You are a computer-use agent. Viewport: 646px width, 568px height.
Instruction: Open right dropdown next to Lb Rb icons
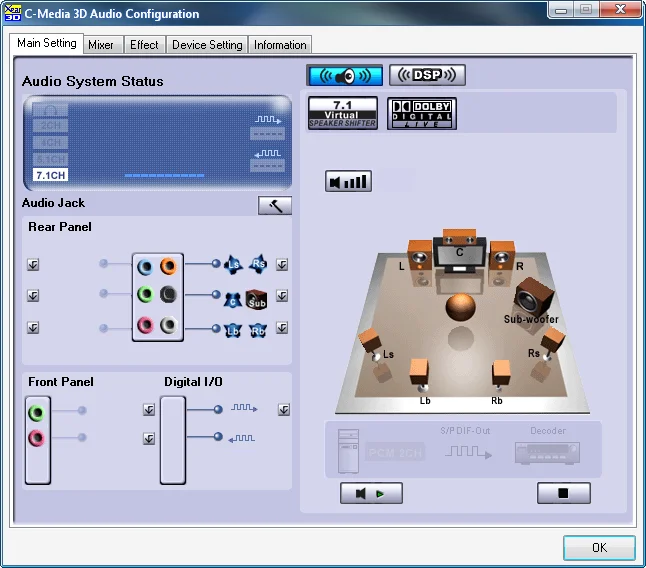(282, 328)
